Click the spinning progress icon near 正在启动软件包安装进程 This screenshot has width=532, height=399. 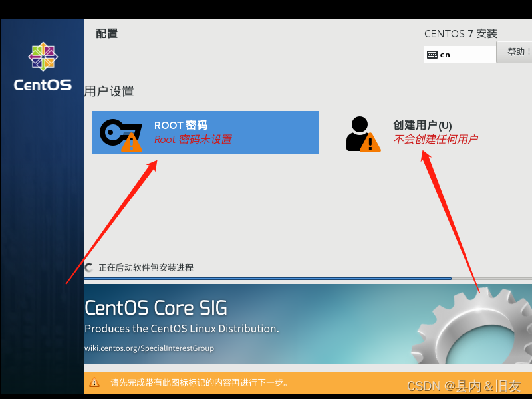pos(88,267)
